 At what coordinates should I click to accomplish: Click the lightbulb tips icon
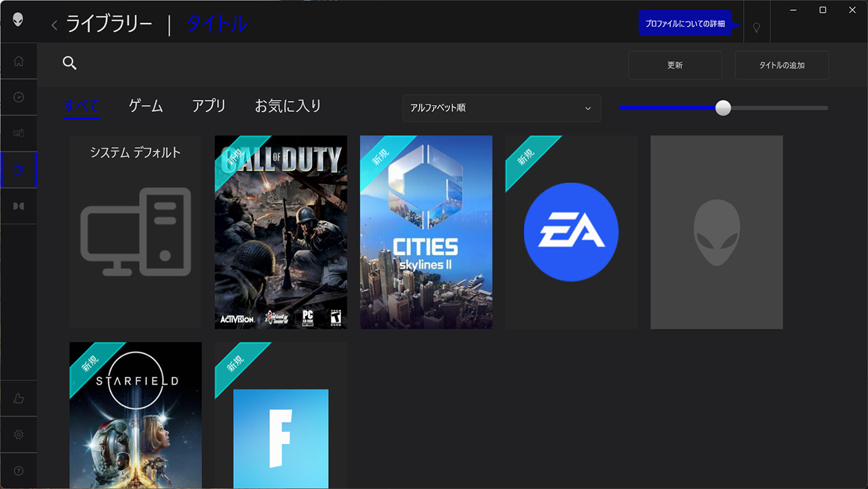(x=757, y=28)
